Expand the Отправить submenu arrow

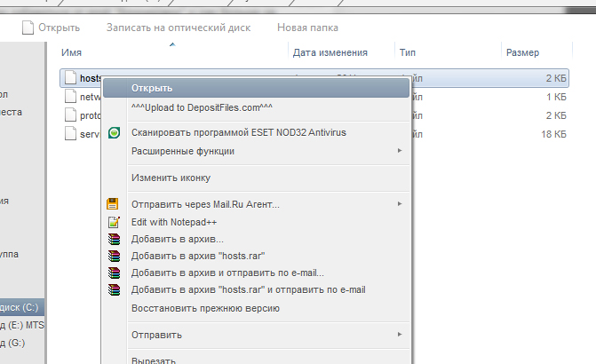coord(399,335)
